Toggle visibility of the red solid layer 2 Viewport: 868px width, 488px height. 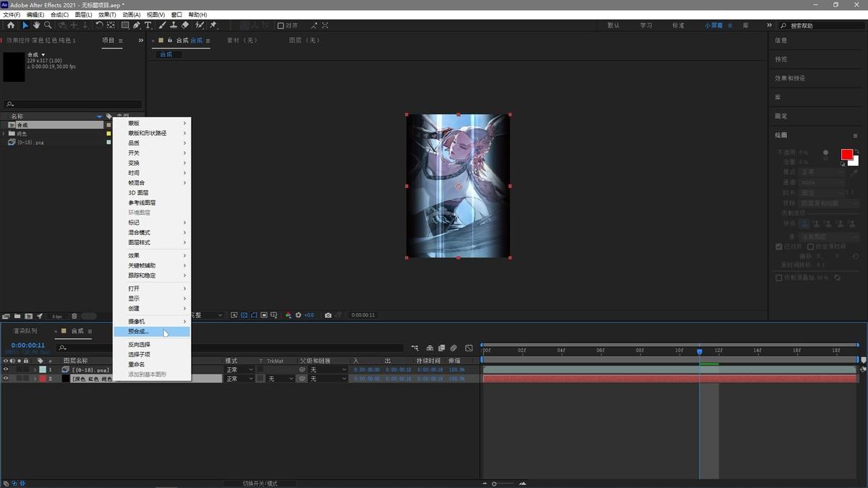pos(6,379)
